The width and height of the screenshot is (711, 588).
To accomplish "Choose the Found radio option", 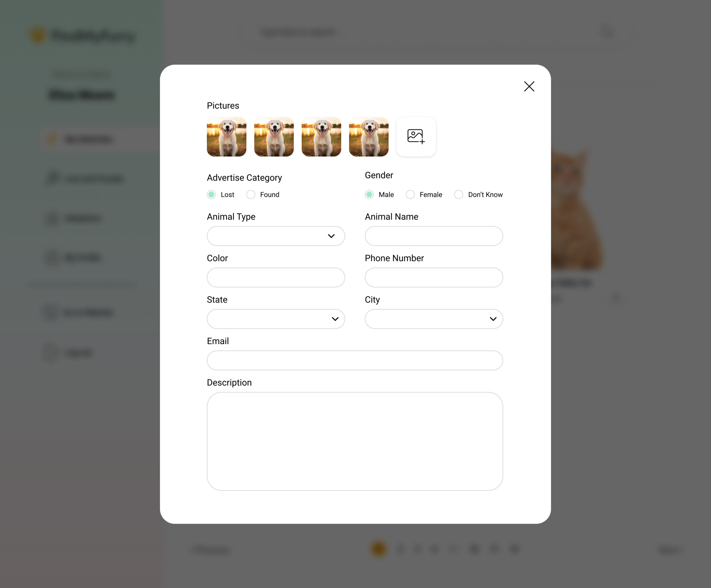I will pyautogui.click(x=251, y=195).
